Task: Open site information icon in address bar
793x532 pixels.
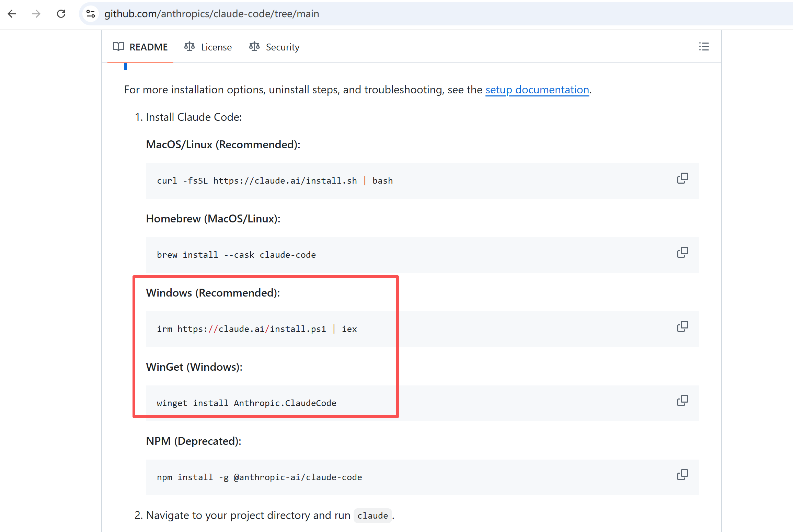Action: point(91,14)
